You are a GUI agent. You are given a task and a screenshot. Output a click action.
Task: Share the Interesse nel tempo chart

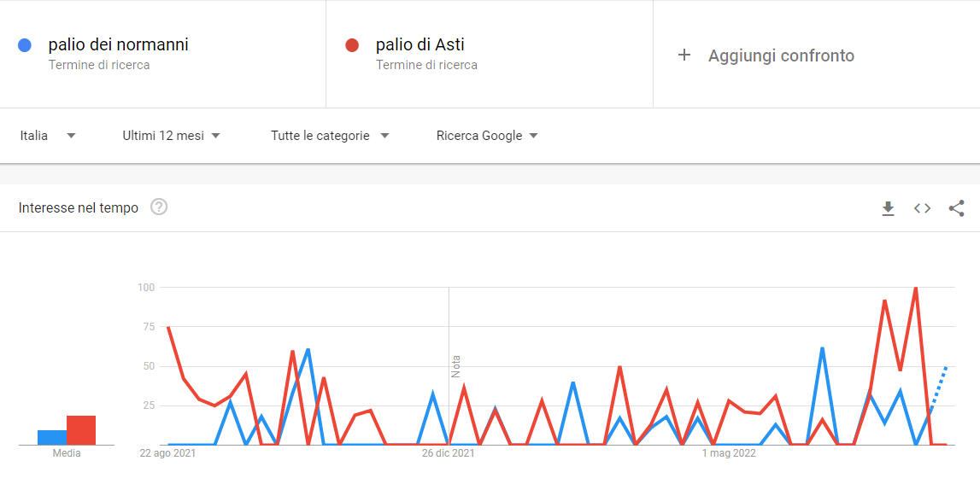[956, 208]
